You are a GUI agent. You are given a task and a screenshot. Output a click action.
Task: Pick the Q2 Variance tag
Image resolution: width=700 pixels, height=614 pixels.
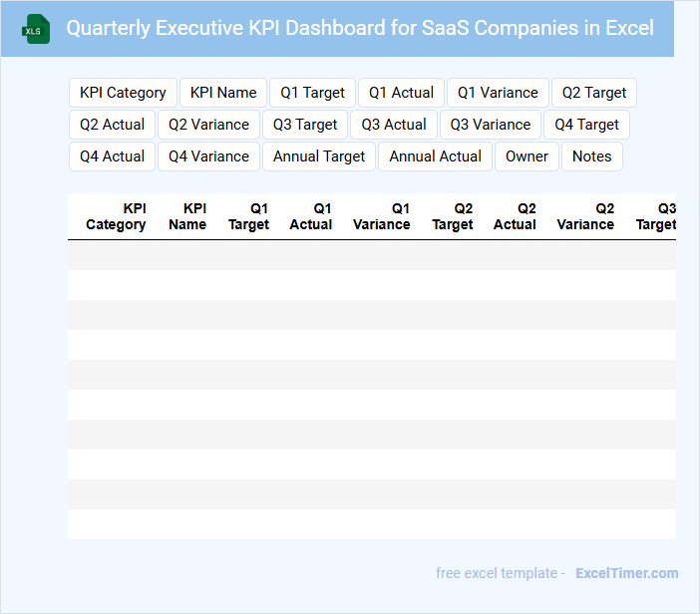click(208, 125)
